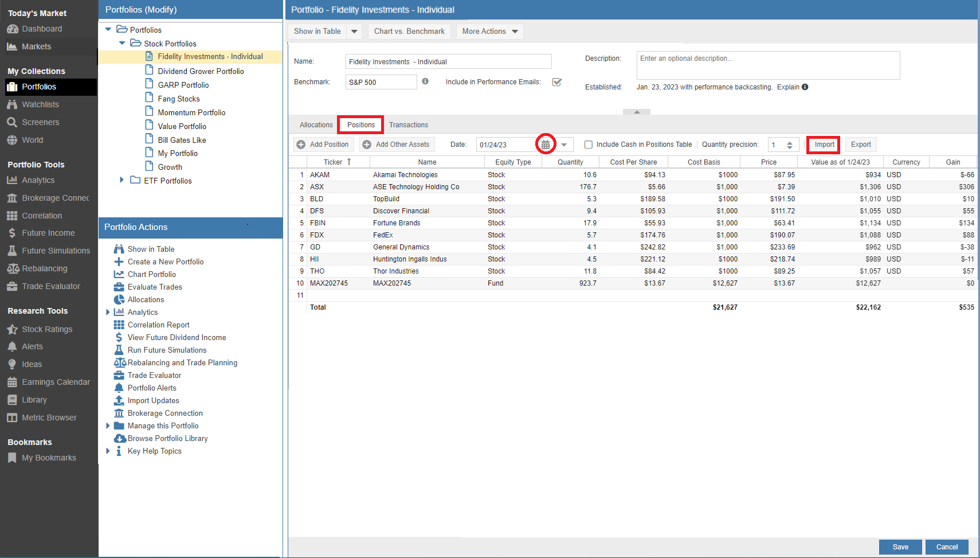Expand Manage this Portfolio item
Screen dimensions: 980x558
click(x=108, y=426)
